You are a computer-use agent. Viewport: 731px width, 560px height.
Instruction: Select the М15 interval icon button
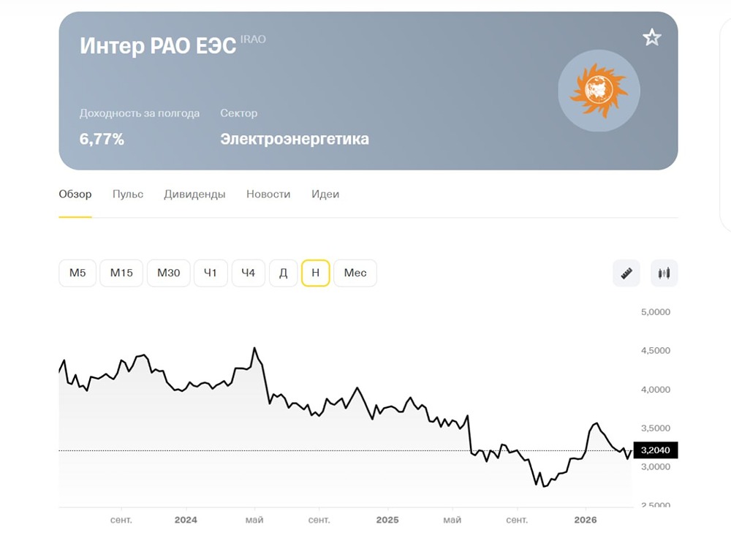tap(121, 273)
